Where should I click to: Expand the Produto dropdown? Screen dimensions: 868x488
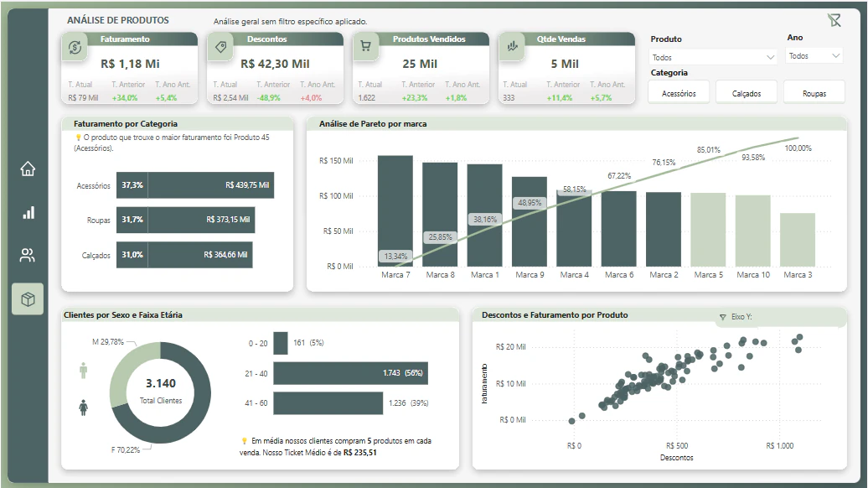[713, 57]
